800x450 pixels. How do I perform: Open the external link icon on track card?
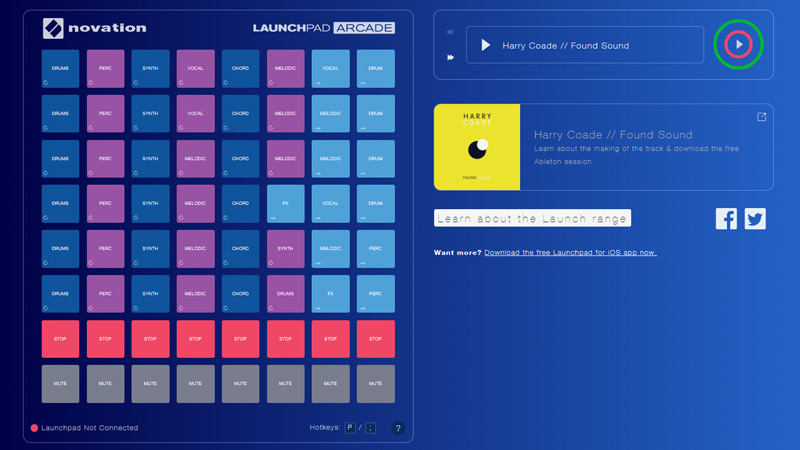tap(761, 117)
